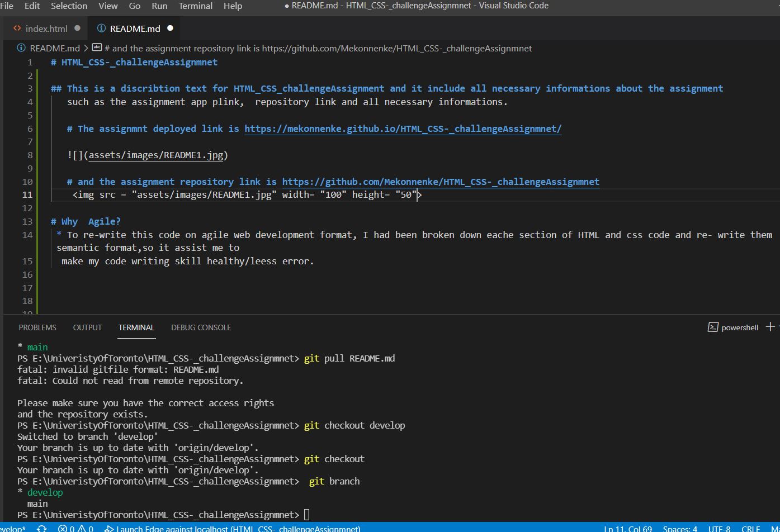Switch to the DEBUG CONSOLE tab

click(201, 327)
